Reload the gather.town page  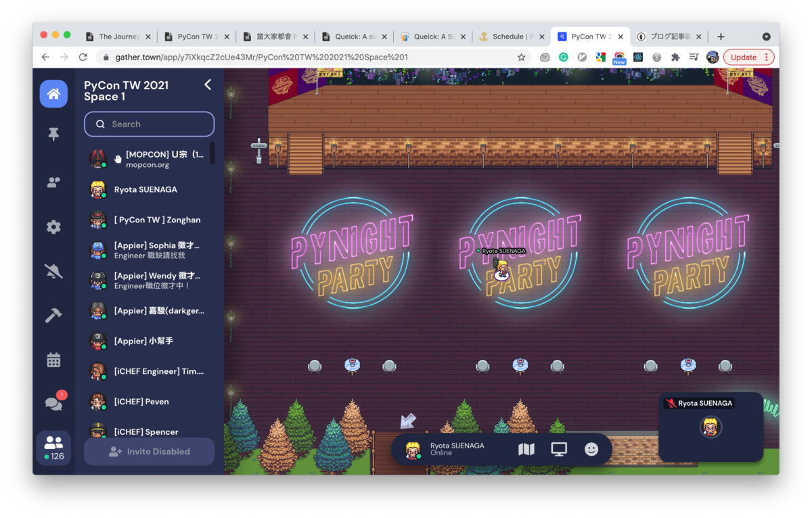[x=83, y=57]
